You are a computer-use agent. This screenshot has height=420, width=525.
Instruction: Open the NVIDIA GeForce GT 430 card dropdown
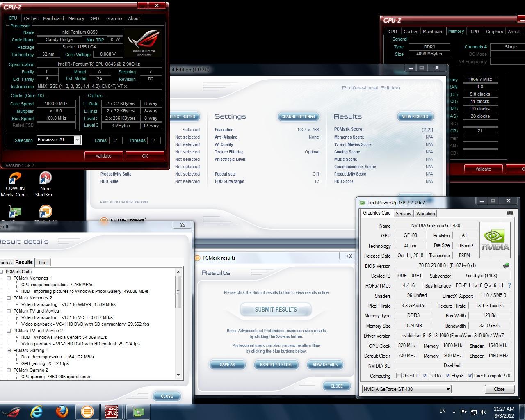(x=447, y=389)
